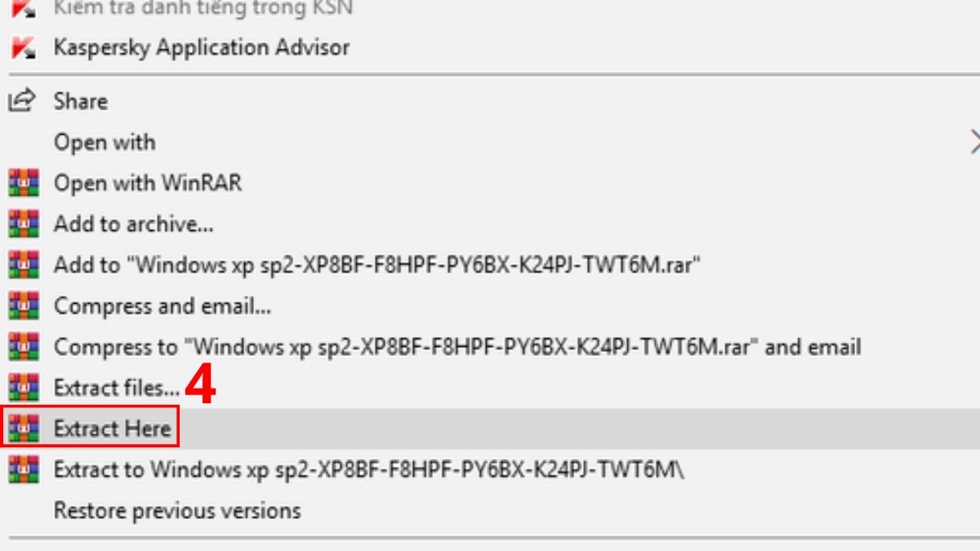Click WinRAR icon next to Open with WinRAR

point(24,183)
